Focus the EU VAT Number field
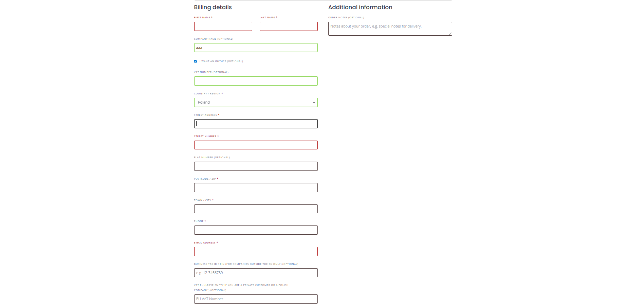Viewport: 644px width, 308px height. tap(255, 299)
